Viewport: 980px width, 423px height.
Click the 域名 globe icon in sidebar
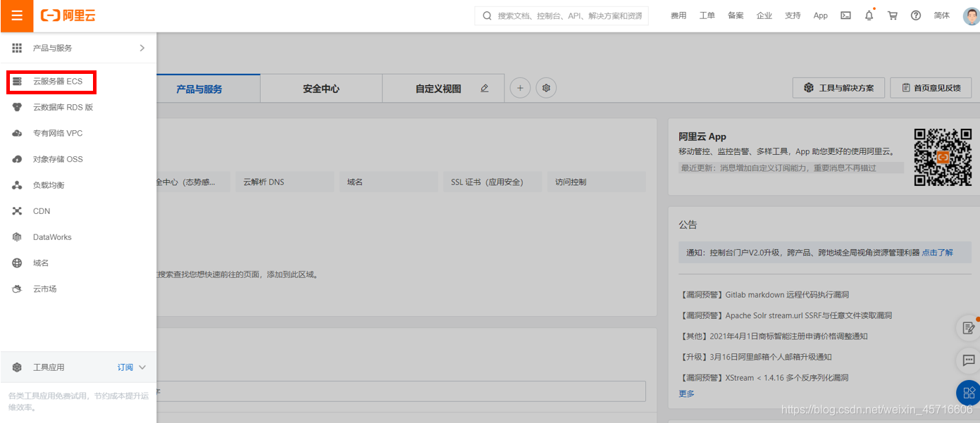pyautogui.click(x=17, y=263)
